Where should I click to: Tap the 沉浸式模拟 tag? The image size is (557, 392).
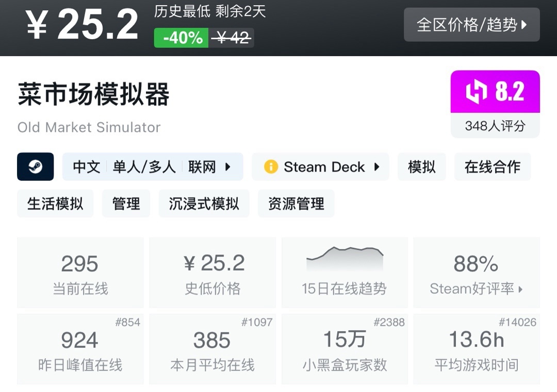[204, 203]
